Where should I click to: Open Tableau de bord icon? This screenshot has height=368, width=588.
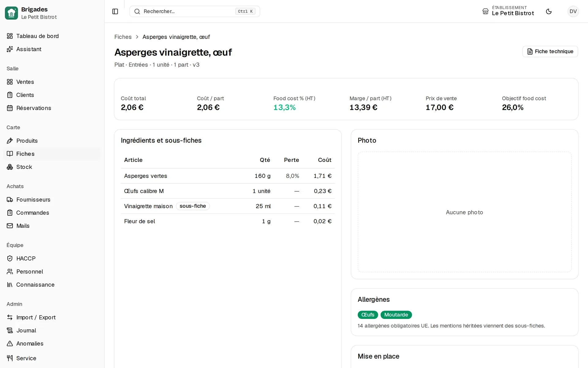pos(10,36)
